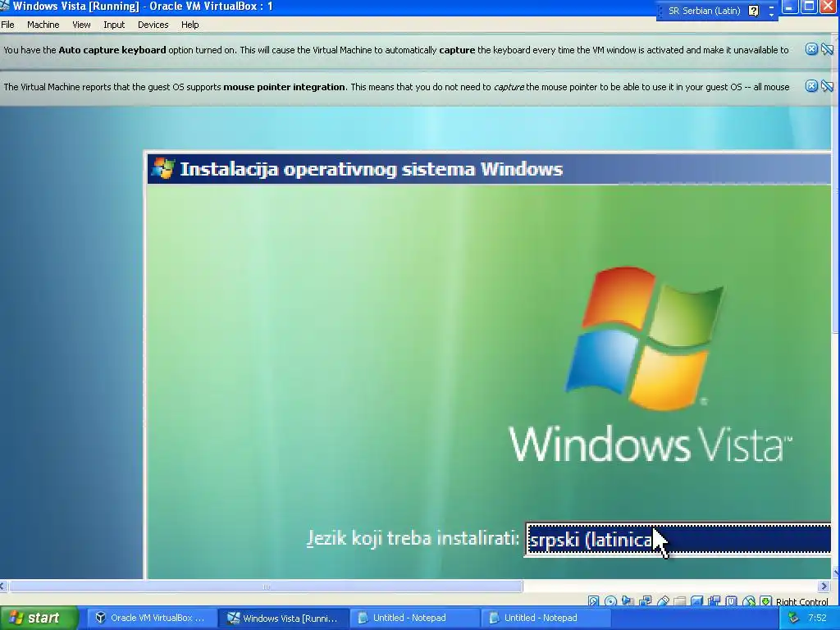Click the display indicator icon
Viewport: 840px width, 630px height.
click(697, 601)
